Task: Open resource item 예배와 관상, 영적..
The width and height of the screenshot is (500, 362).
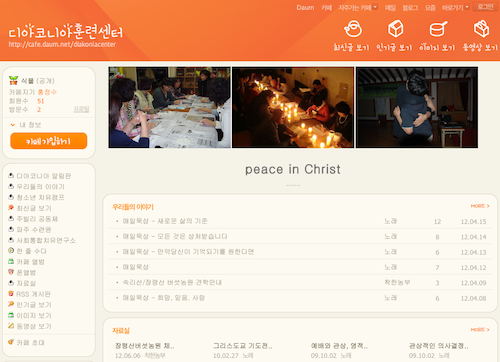Action: [339, 346]
